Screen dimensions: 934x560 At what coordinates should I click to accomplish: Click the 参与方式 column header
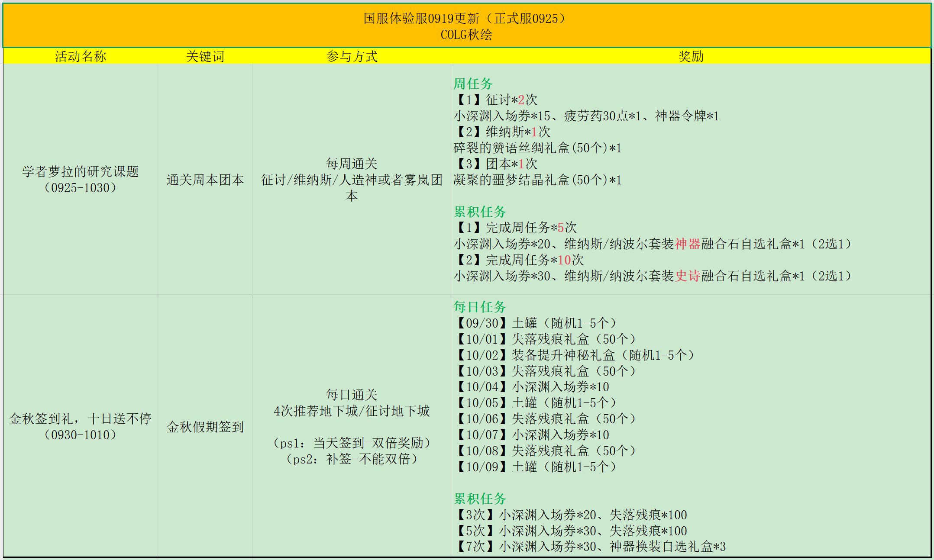pyautogui.click(x=352, y=56)
